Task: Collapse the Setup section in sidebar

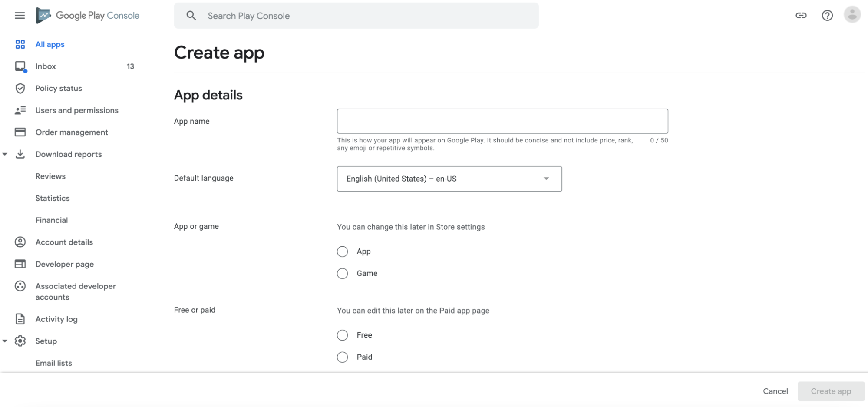Action: pyautogui.click(x=5, y=341)
